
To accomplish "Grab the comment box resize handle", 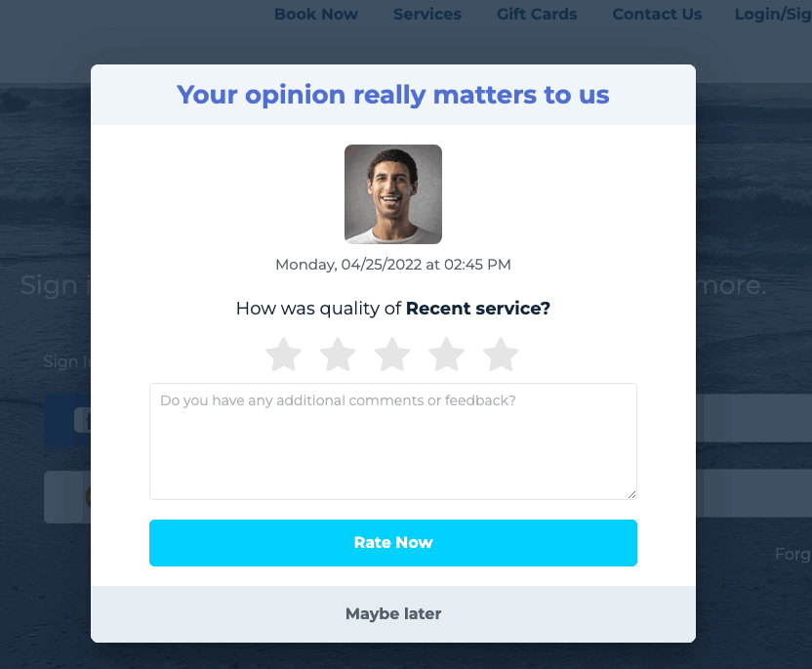I will coord(631,494).
